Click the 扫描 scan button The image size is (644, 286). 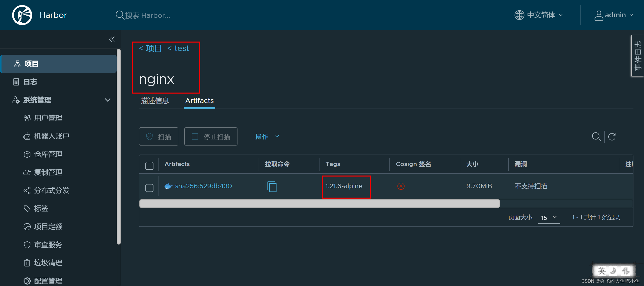(x=158, y=136)
